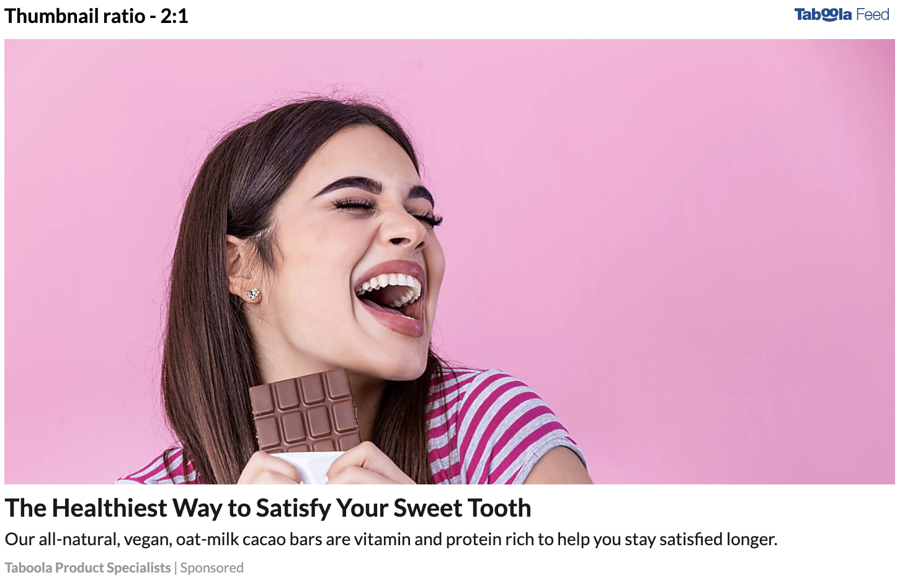Click "Sweet Tooth" at the end of the headline
The width and height of the screenshot is (905, 588).
(x=462, y=508)
